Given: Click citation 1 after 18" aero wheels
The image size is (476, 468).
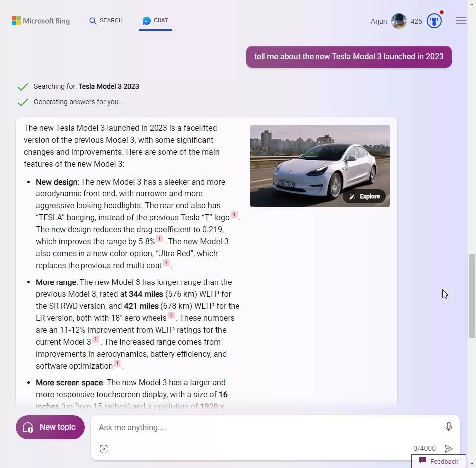Looking at the screenshot, I should click(x=171, y=316).
